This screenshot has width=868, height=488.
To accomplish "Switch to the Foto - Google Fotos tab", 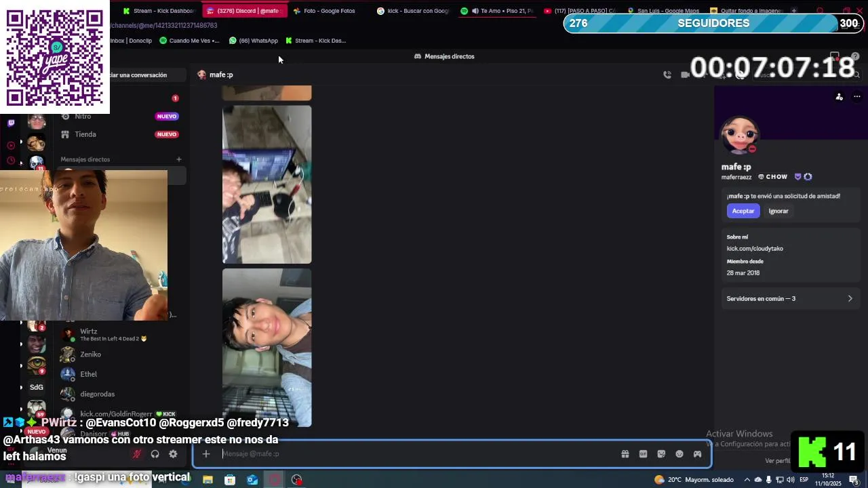I will click(329, 11).
